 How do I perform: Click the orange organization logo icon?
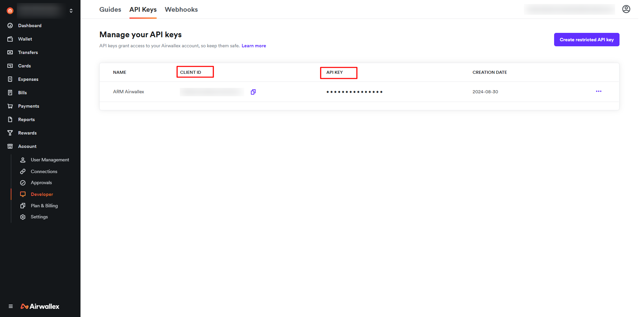click(10, 11)
